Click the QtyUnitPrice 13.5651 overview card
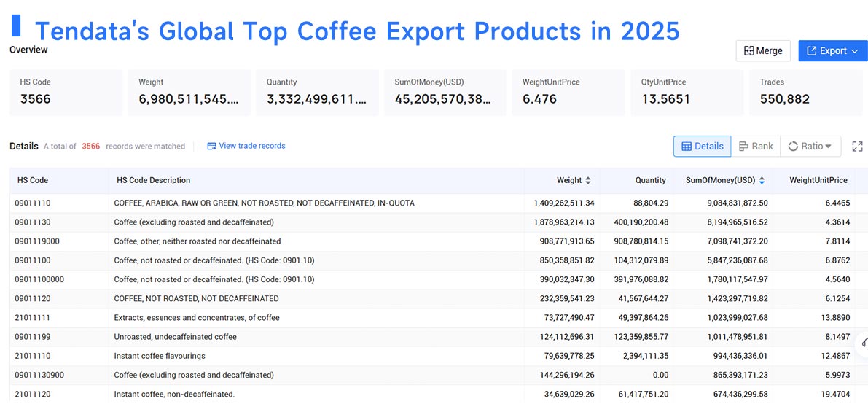The height and width of the screenshot is (404, 868). click(687, 93)
